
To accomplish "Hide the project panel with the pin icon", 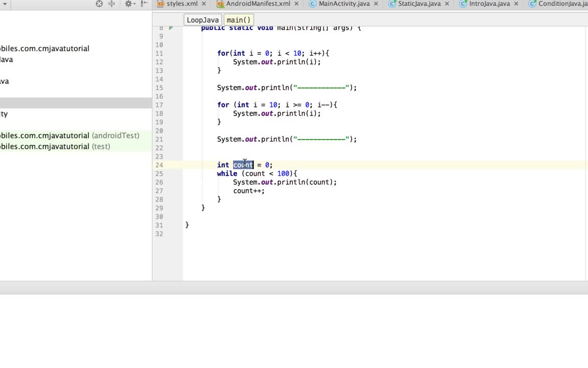I will point(144,4).
